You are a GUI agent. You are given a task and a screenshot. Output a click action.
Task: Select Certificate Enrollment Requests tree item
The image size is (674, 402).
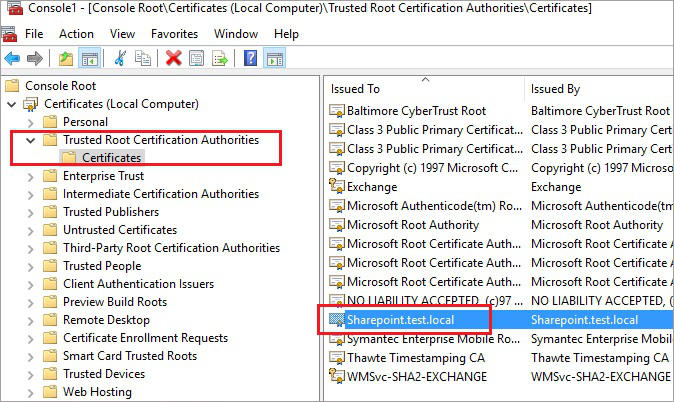pos(145,338)
